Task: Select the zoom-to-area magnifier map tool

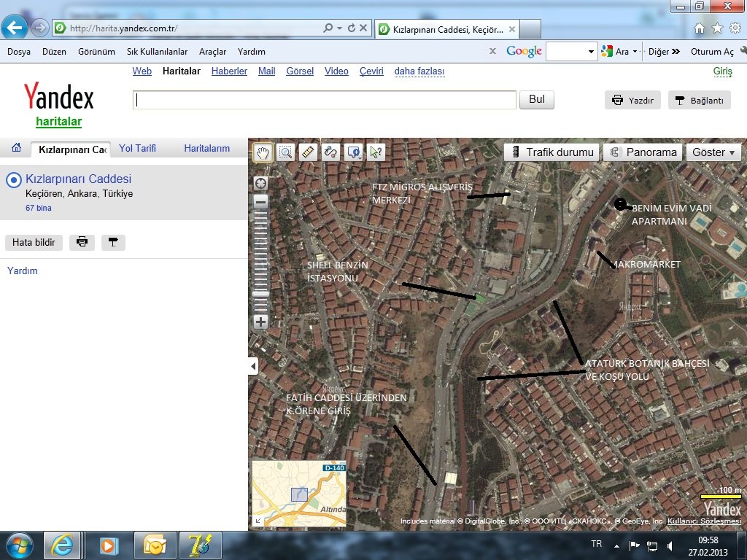Action: click(x=285, y=152)
